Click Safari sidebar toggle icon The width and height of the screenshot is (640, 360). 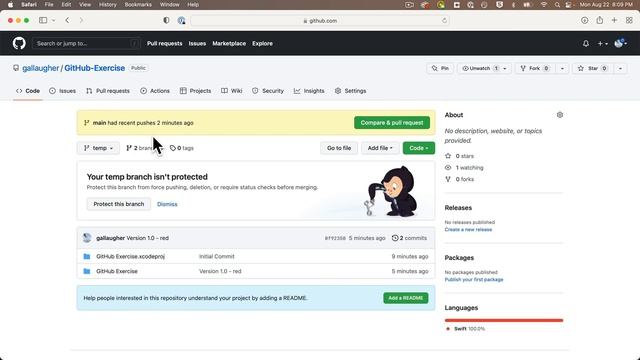(x=43, y=20)
